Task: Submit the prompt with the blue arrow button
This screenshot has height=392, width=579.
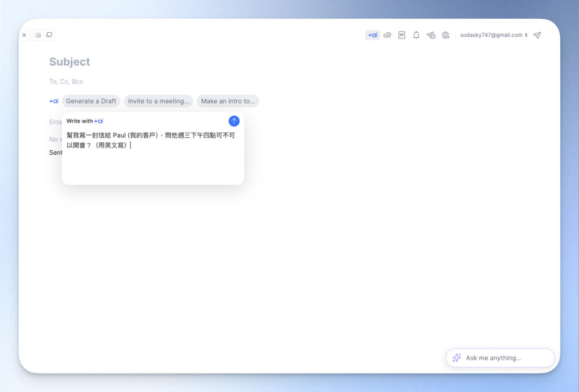Action: (x=234, y=121)
